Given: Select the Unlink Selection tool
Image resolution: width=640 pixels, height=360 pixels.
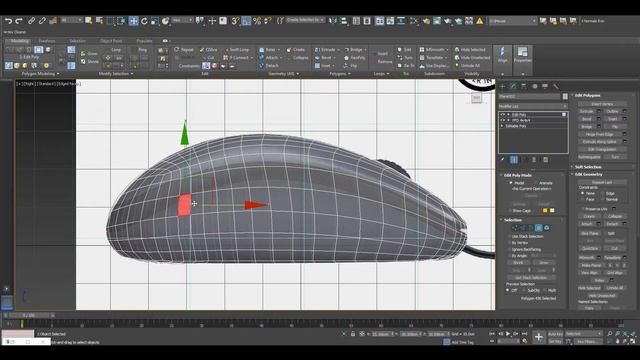Looking at the screenshot, I should click(42, 20).
